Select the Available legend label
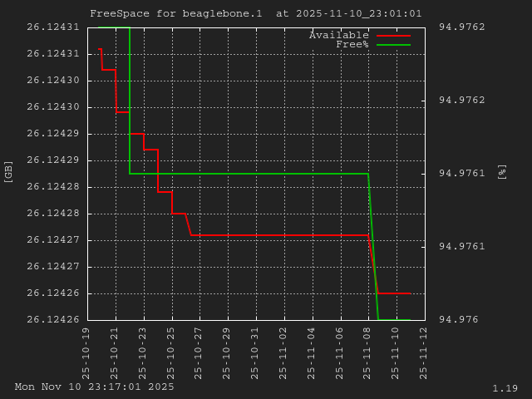 [x=338, y=35]
